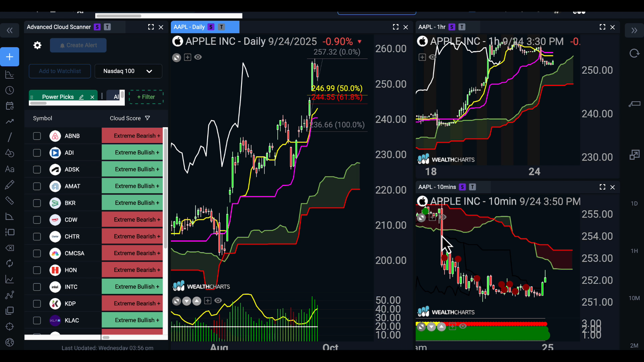The width and height of the screenshot is (644, 362).
Task: Open the Nasdaq 100 dropdown
Action: point(128,71)
